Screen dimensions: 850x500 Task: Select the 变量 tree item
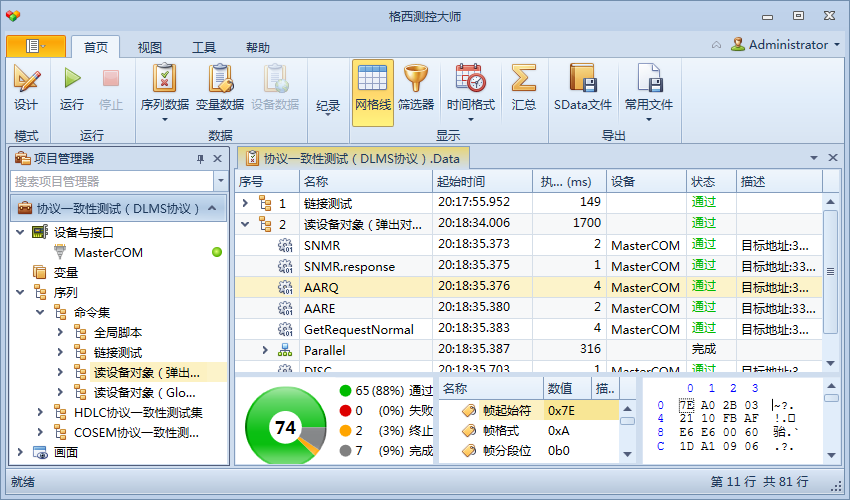tap(66, 273)
